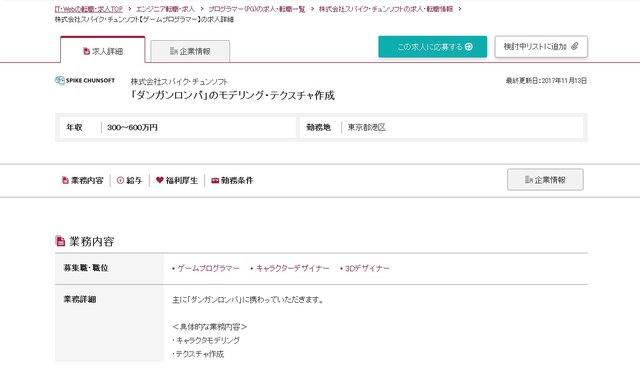Apply with the この求人に応募する button
Screen dimensions: 640x371
(433, 47)
